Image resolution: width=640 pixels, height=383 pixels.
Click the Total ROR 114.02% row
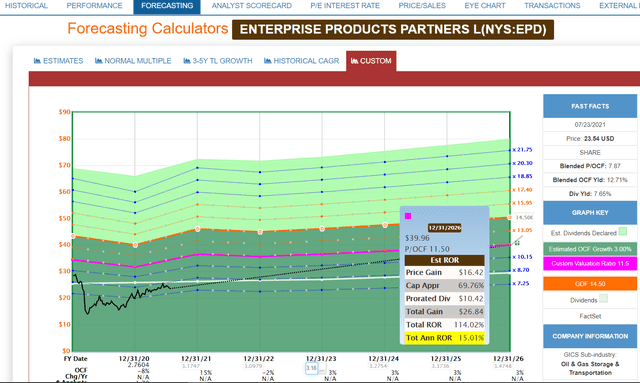pos(444,325)
